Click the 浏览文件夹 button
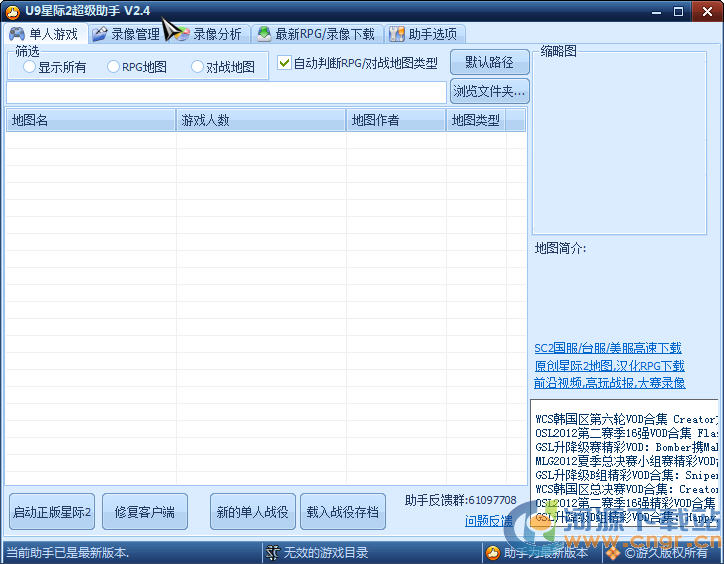This screenshot has height=564, width=724. pos(489,92)
